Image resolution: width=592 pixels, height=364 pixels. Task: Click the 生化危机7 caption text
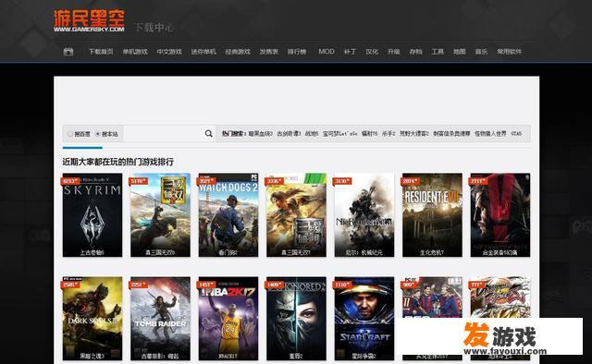(x=432, y=252)
